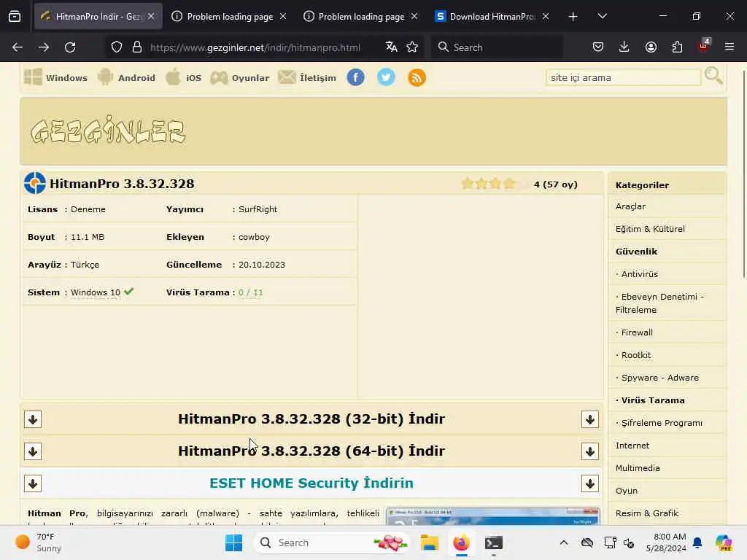Open a new browser tab
Viewport: 747px width, 560px height.
tap(573, 17)
